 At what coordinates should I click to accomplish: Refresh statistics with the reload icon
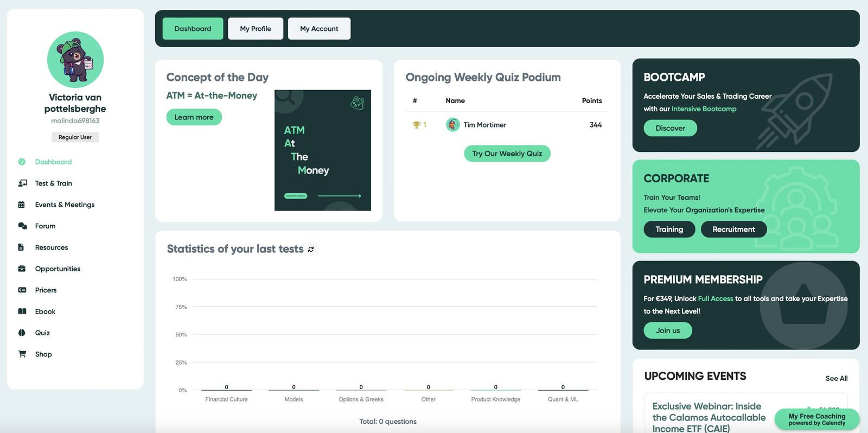click(311, 250)
